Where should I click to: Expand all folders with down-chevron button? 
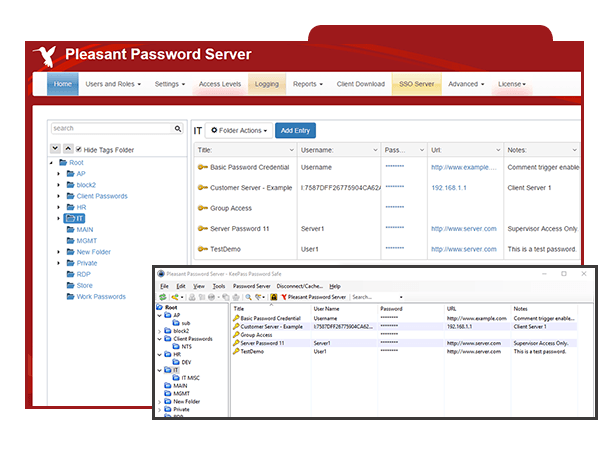pos(55,148)
